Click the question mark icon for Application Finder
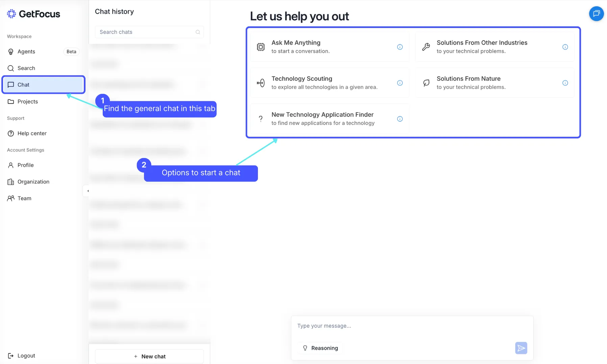Image resolution: width=607 pixels, height=364 pixels. (261, 119)
